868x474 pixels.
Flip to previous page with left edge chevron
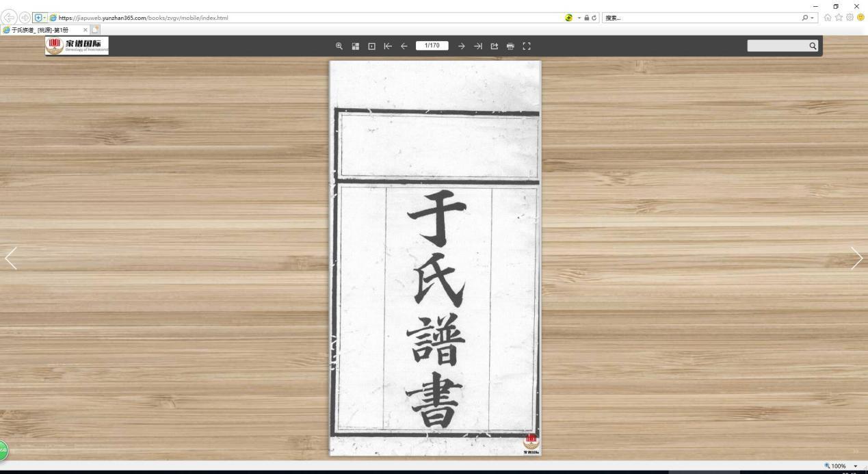click(11, 258)
